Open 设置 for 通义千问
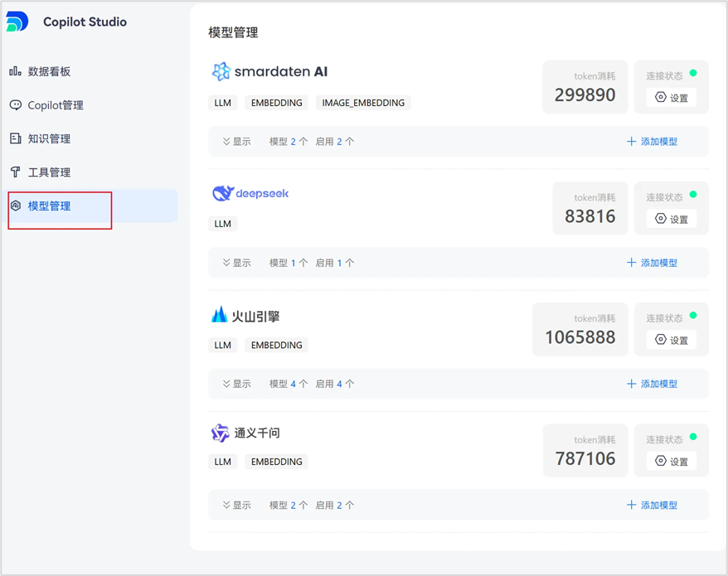Viewport: 728px width, 576px height. pos(672,461)
